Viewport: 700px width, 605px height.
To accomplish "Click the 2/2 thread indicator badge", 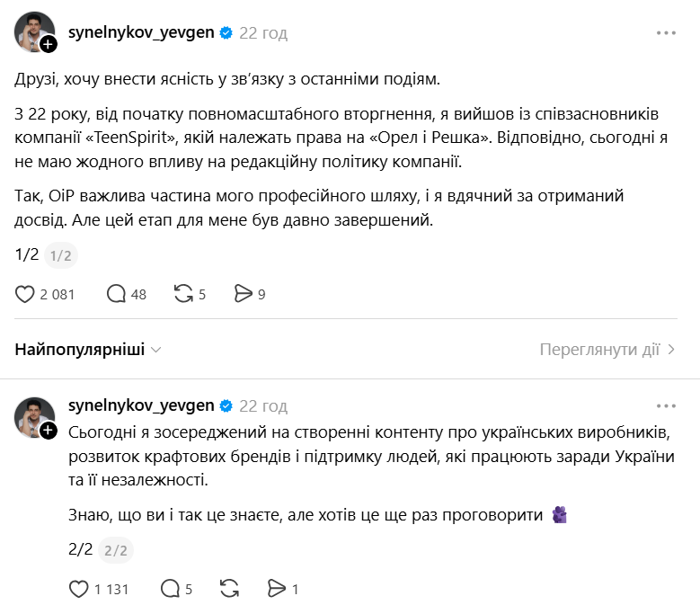I will click(x=115, y=551).
